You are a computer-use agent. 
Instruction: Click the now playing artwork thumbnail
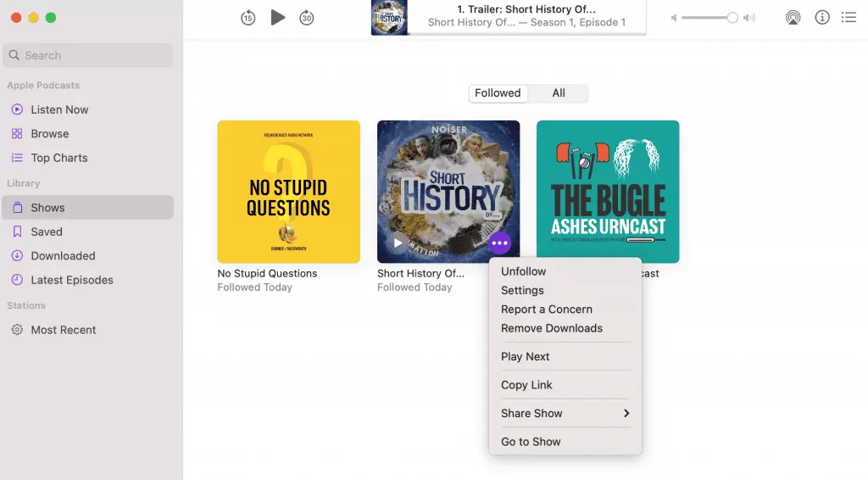[x=389, y=18]
